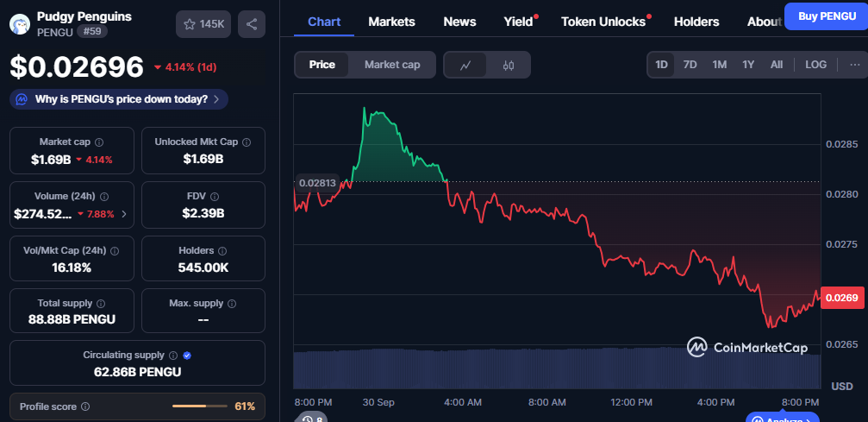Click the share icon beside watchlist button
Screen dimensions: 868x422
click(251, 24)
